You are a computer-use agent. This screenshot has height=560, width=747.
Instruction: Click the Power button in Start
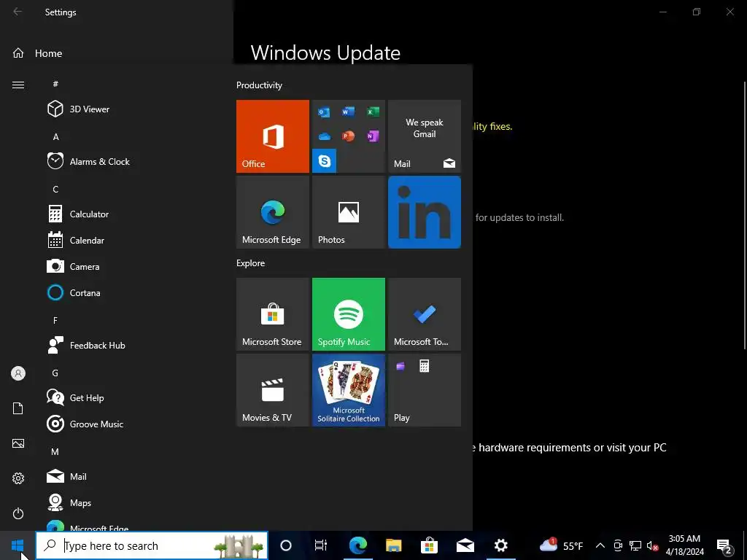(18, 513)
